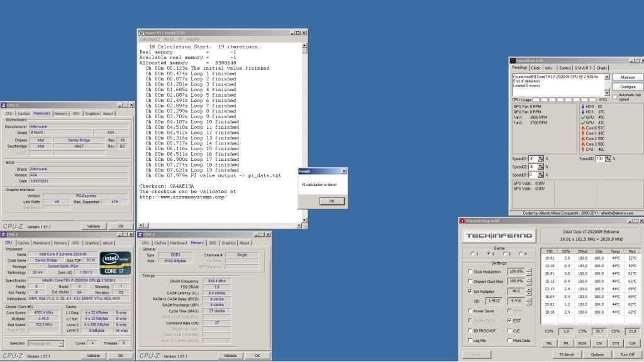The height and width of the screenshot is (362, 644).
Task: Click the HD1 temperature down-arrow icon in SpeedFan
Action: (x=583, y=112)
